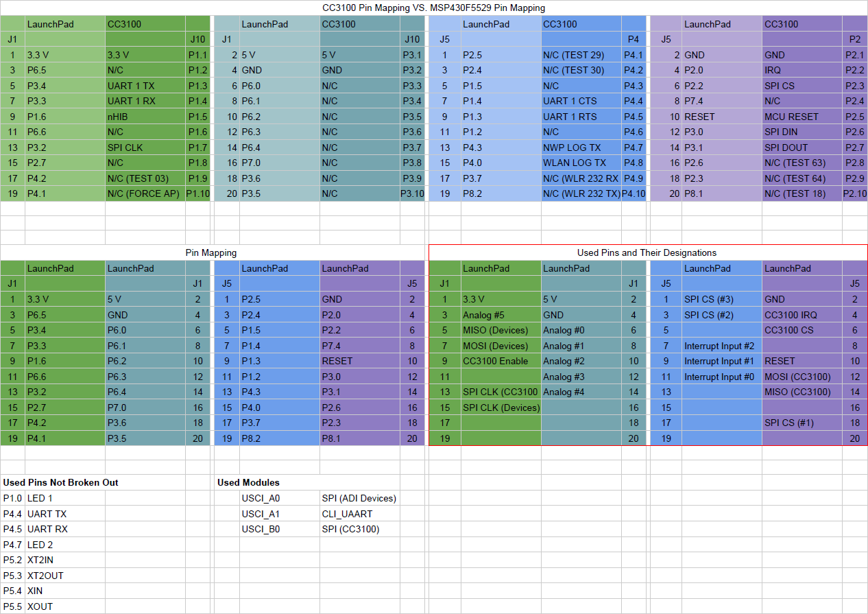
Task: Click the 'UART 1 TX' cell
Action: 145,86
